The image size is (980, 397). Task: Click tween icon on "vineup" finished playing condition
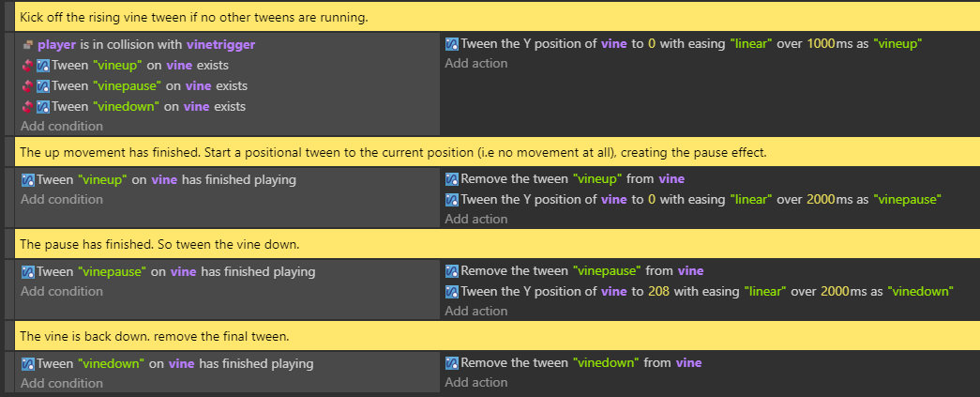point(27,181)
